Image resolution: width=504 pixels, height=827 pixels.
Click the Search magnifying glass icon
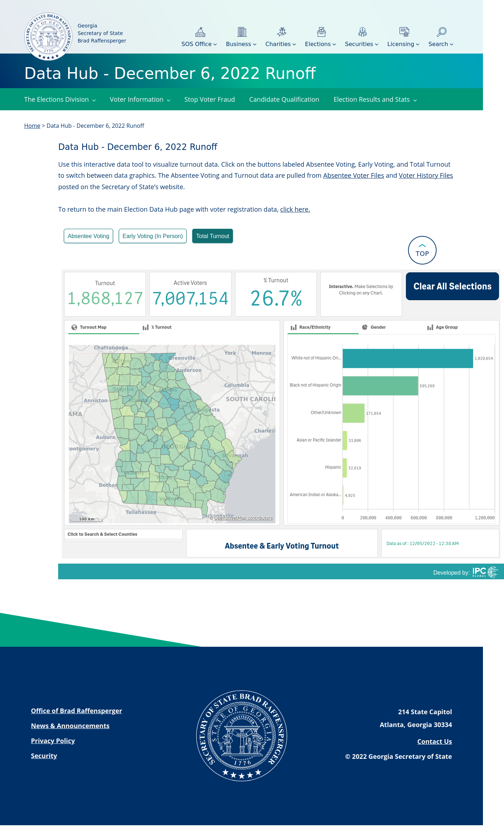pyautogui.click(x=442, y=32)
